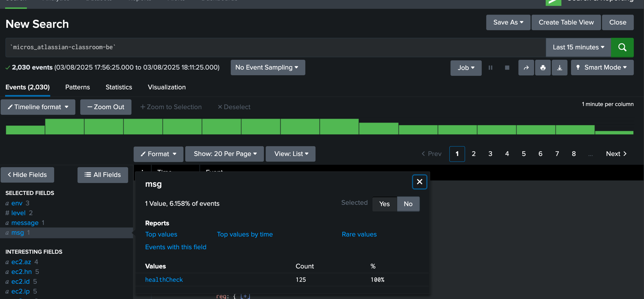Click the green search magnifier button
This screenshot has height=299, width=644.
coord(622,47)
